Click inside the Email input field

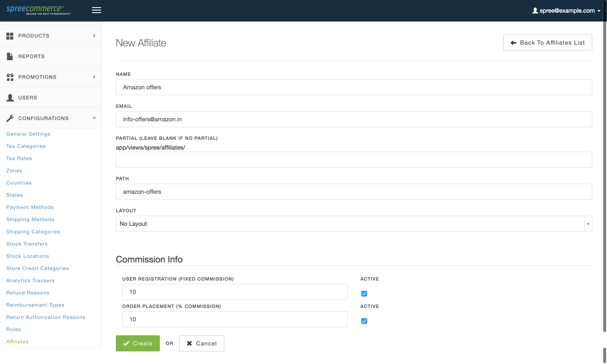point(354,119)
